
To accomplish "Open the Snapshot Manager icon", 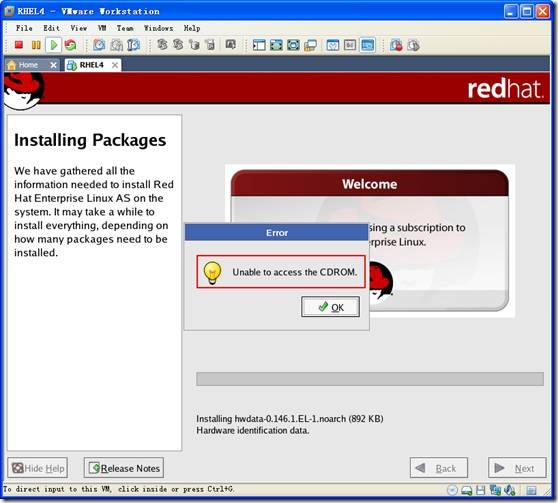I will coord(133,45).
